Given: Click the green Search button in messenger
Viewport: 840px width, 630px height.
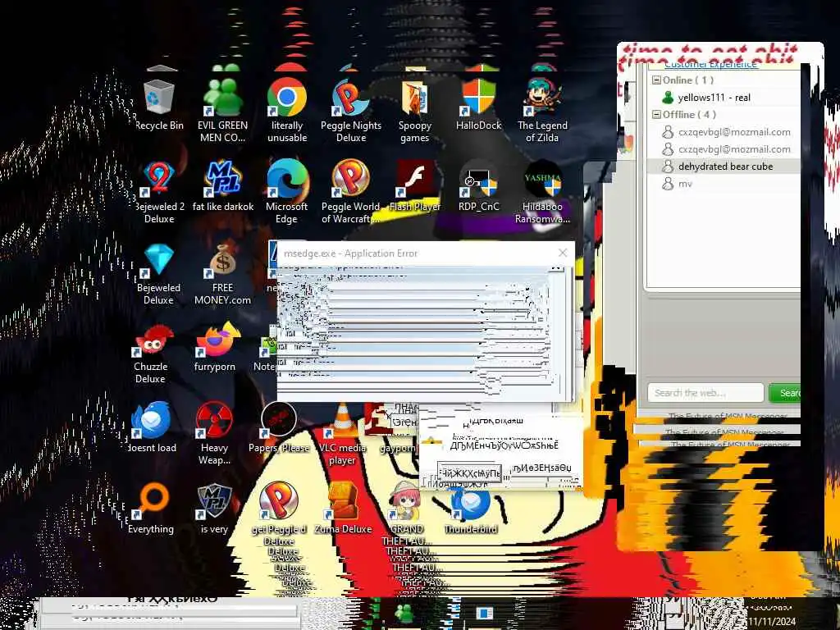Looking at the screenshot, I should coord(785,393).
